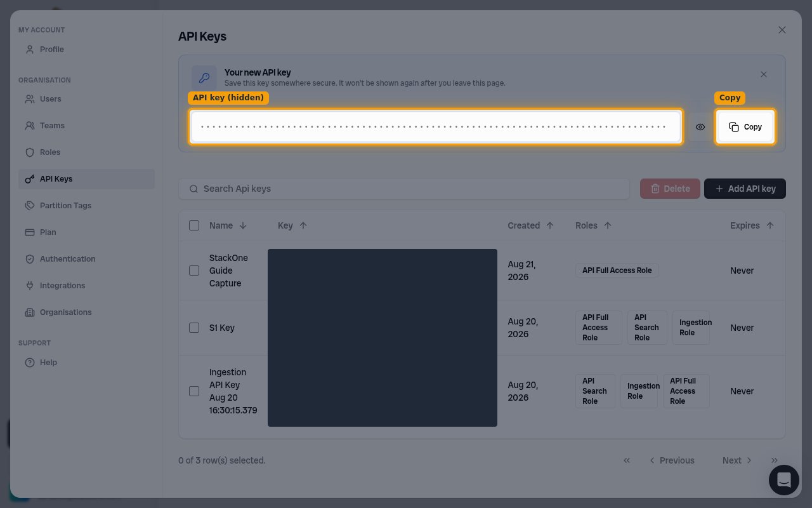Click Ingestion Role tag in S1 Key row
812x508 pixels.
click(x=691, y=328)
